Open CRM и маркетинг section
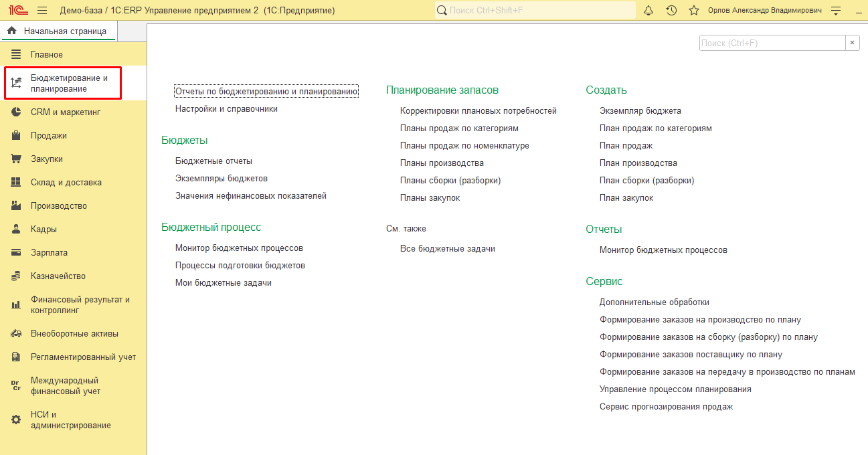 (x=65, y=112)
